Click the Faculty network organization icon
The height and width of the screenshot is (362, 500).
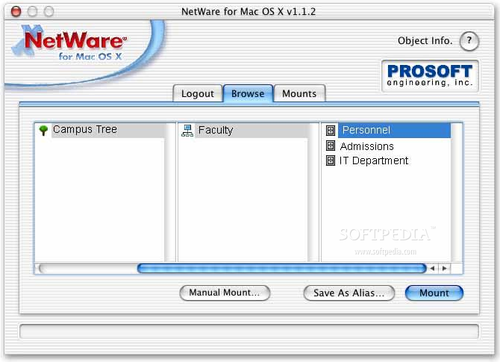point(187,131)
